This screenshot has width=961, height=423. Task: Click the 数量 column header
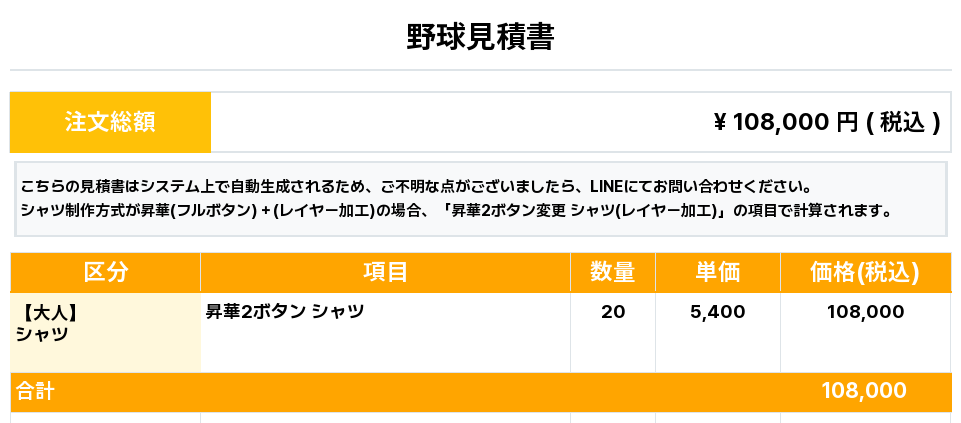612,272
